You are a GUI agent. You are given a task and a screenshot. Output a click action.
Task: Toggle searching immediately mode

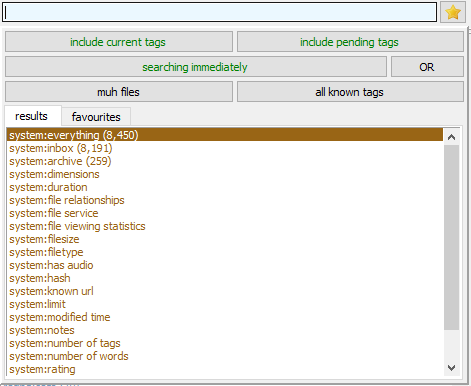click(196, 67)
